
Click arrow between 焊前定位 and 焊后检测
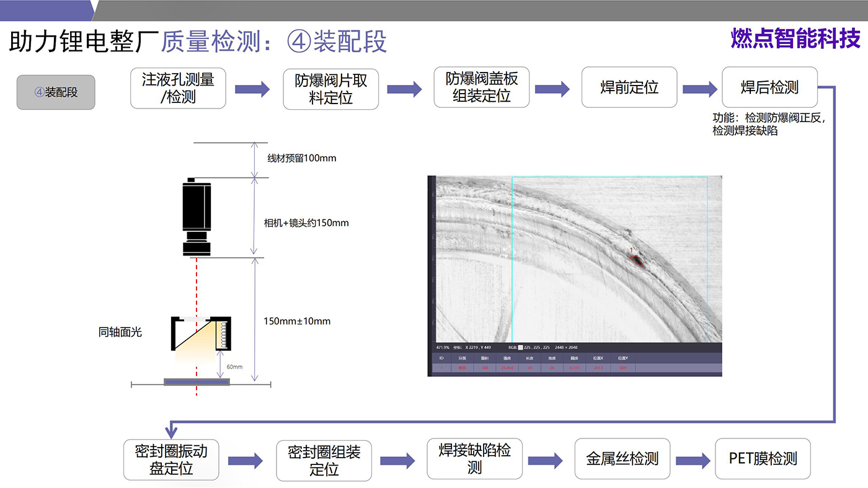pyautogui.click(x=699, y=89)
